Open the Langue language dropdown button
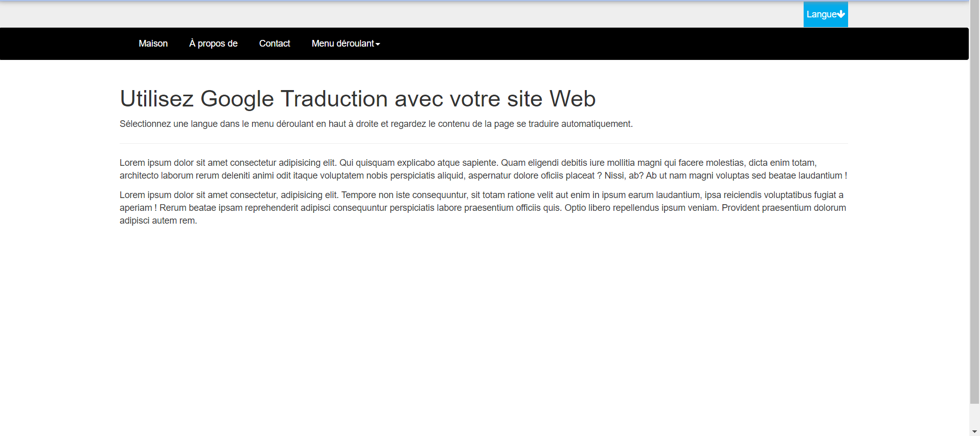 (825, 14)
